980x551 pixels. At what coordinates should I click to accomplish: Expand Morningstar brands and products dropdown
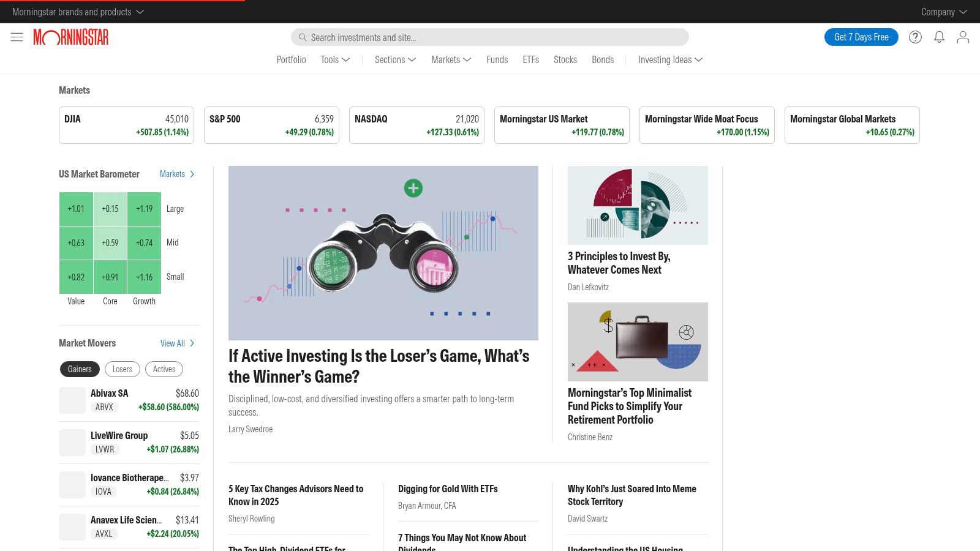coord(78,12)
